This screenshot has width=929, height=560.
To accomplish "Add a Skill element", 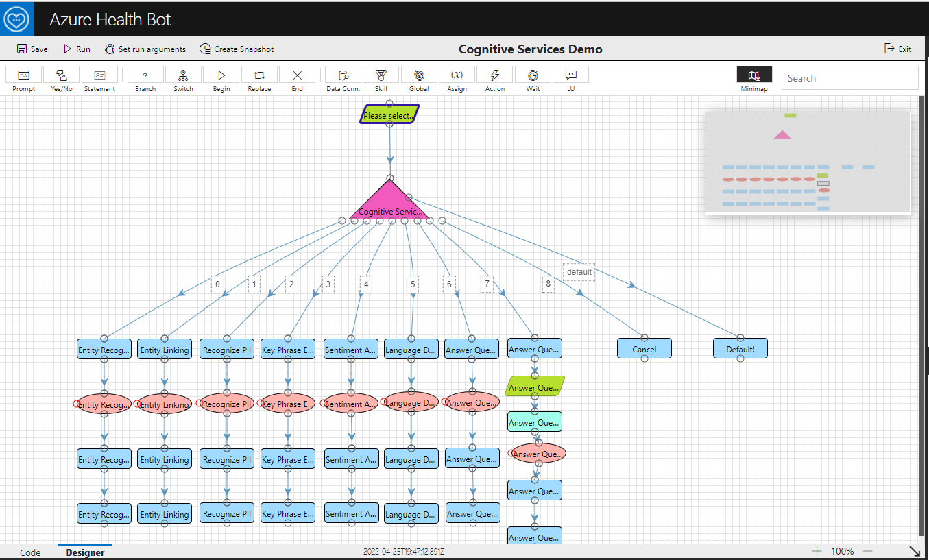I will (x=381, y=80).
